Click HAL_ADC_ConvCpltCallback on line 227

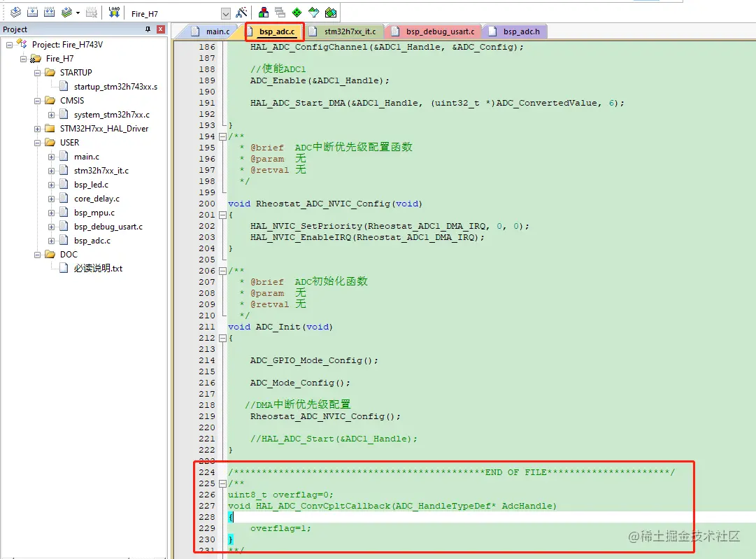pos(323,506)
